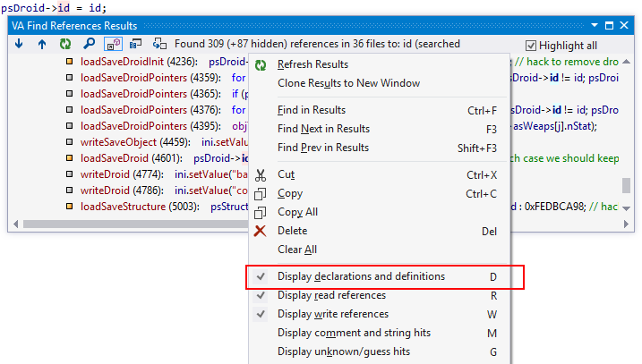
Task: Select Clear All from context menu
Action: [x=296, y=250]
